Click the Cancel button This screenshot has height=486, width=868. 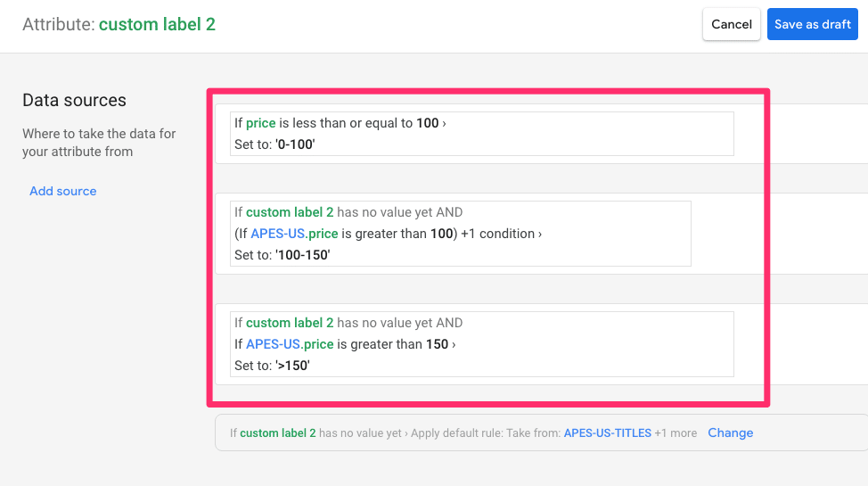732,24
